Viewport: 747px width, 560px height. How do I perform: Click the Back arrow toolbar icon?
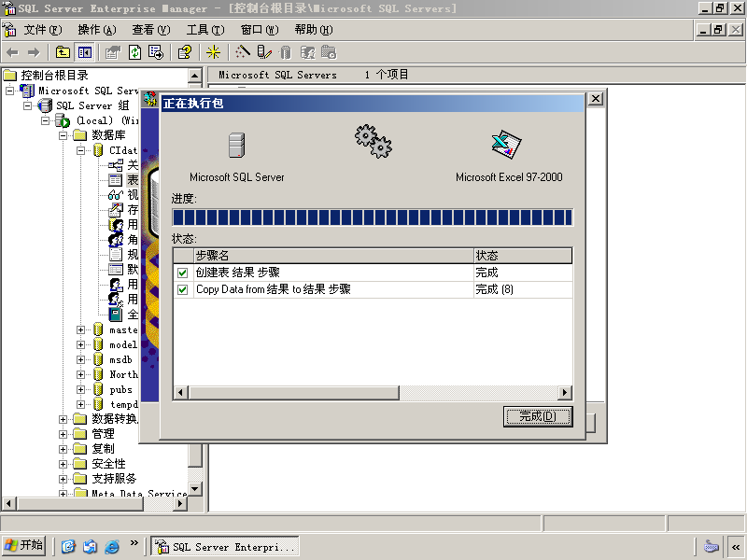pos(13,52)
